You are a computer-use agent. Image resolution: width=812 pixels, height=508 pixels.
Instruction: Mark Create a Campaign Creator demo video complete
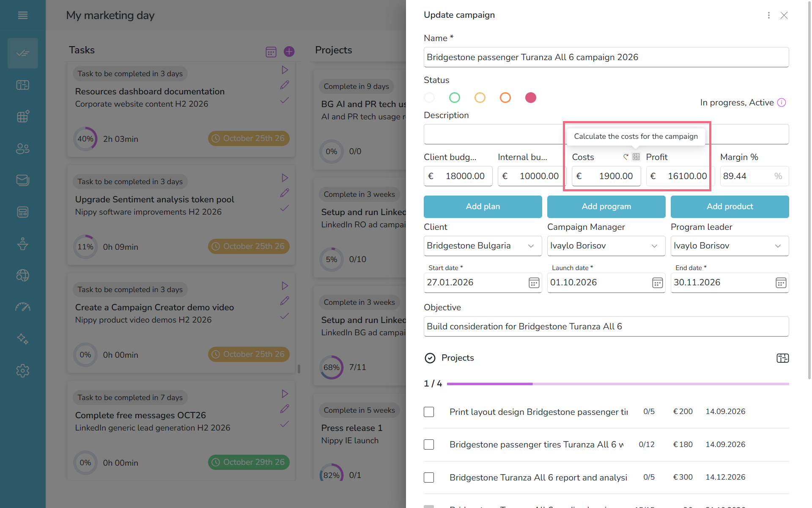(285, 316)
